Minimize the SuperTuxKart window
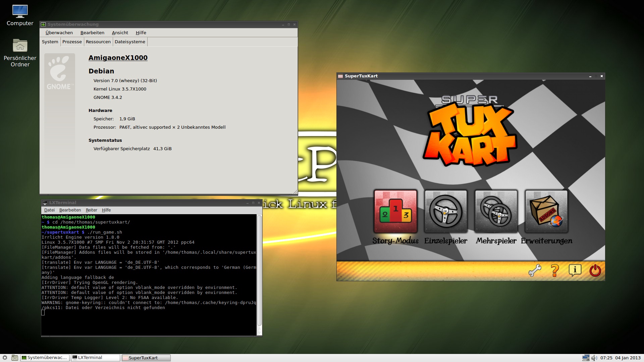Screen dimensions: 644x362 (590, 76)
